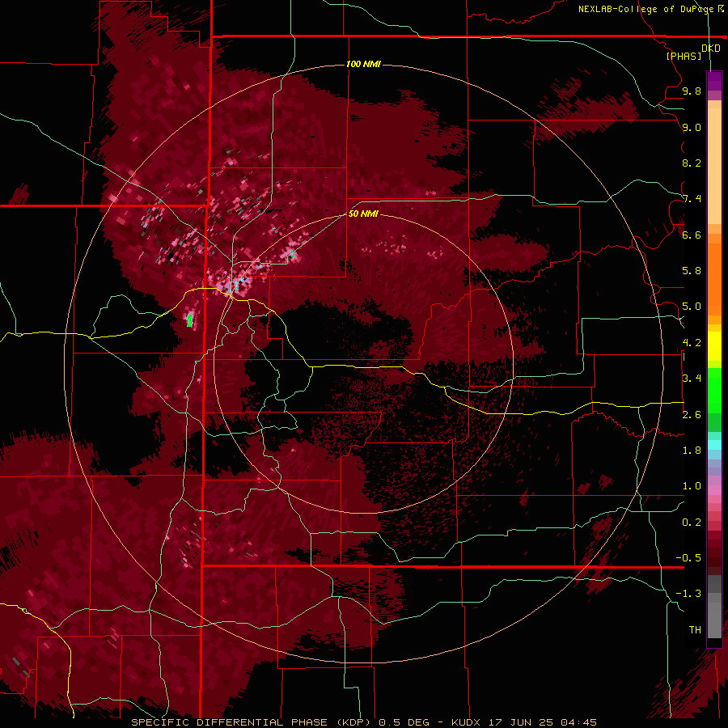Click the purple swatch atop the color bar

[714, 81]
